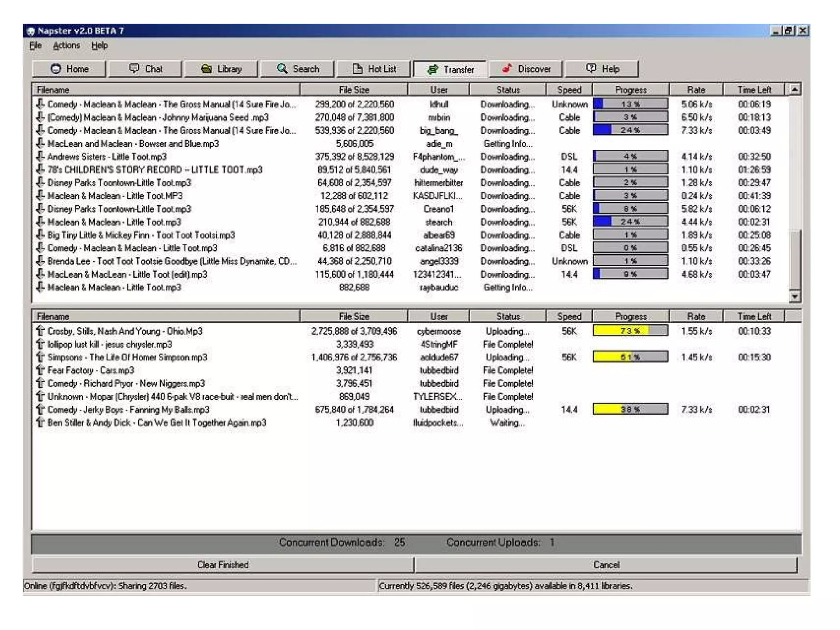Click upload arrow icon for Fear Factory Cars
Screen dimensions: 840x630
point(40,370)
